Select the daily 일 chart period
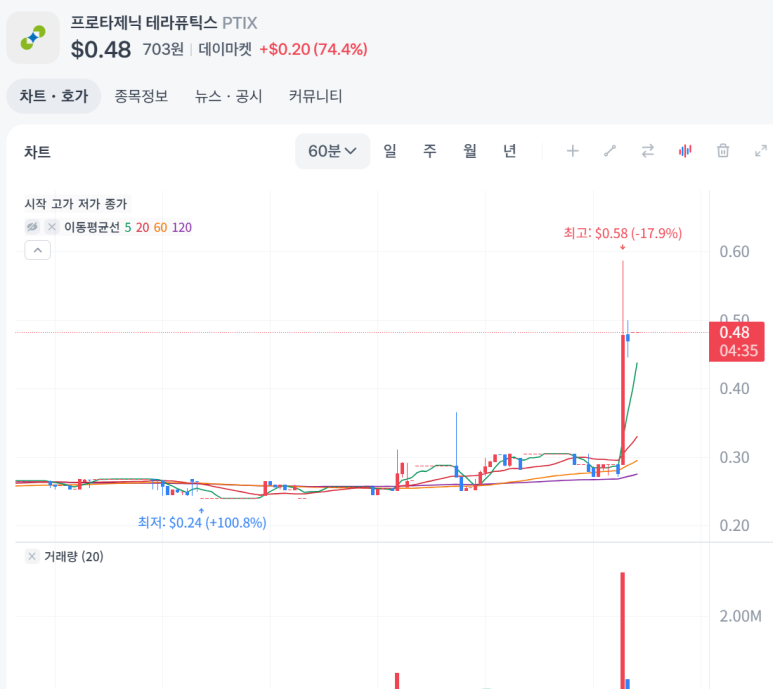 (389, 151)
